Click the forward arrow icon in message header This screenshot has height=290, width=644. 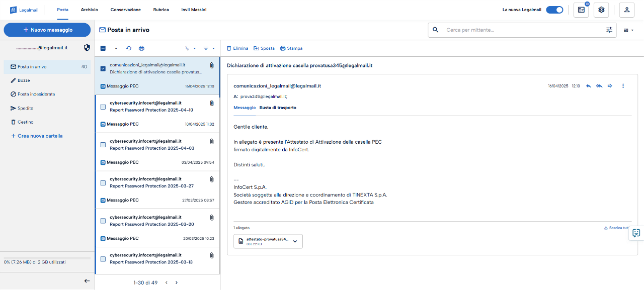[x=610, y=86]
